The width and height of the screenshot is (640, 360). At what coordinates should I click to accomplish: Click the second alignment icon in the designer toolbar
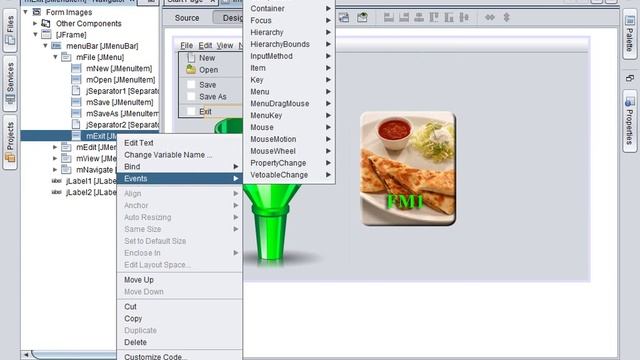click(x=404, y=17)
